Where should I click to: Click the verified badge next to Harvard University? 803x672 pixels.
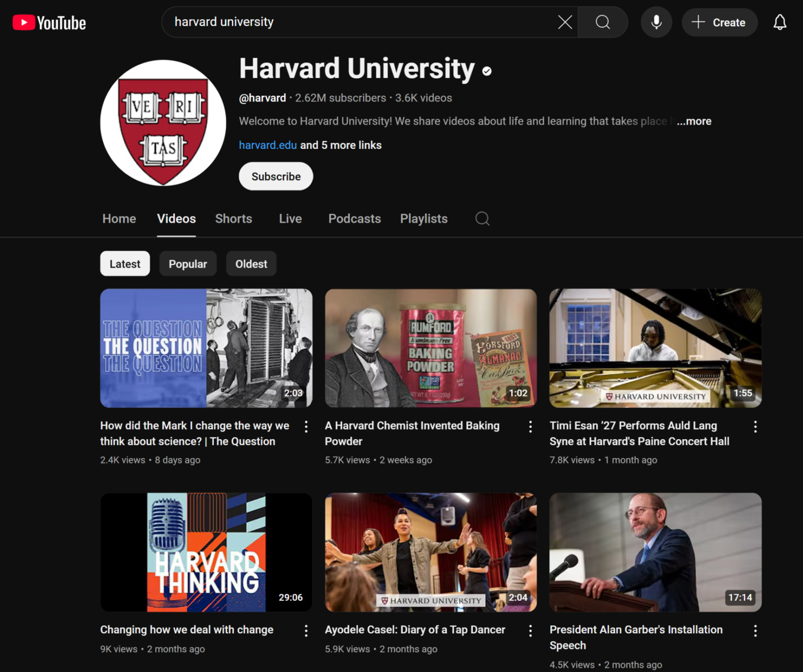tap(486, 71)
